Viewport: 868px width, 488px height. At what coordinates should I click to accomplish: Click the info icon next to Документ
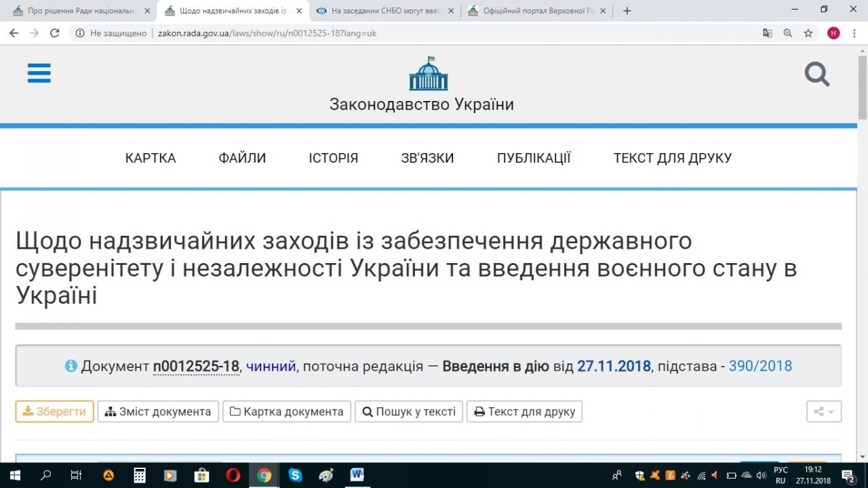pyautogui.click(x=71, y=366)
